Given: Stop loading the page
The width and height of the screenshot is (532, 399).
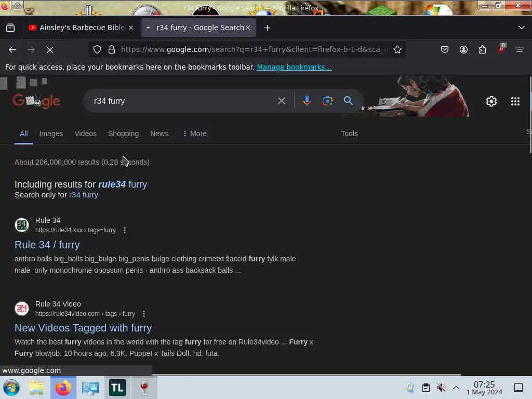Looking at the screenshot, I should click(50, 50).
